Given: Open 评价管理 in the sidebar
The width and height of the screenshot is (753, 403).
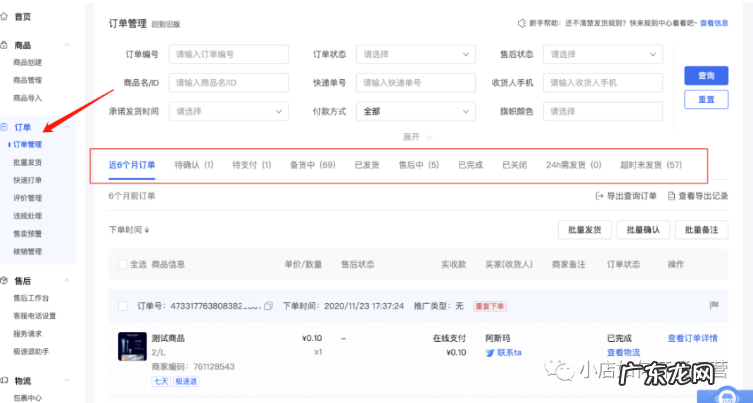Looking at the screenshot, I should (x=27, y=198).
